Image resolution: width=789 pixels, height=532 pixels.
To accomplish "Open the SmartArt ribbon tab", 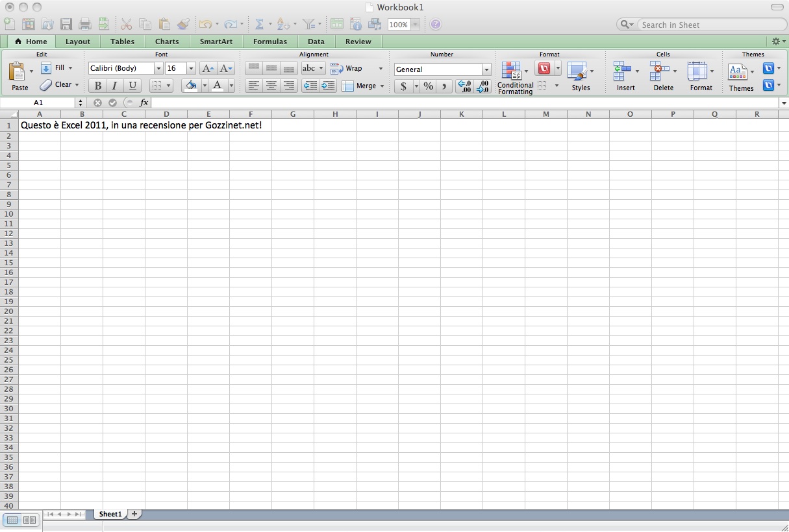I will tap(216, 42).
